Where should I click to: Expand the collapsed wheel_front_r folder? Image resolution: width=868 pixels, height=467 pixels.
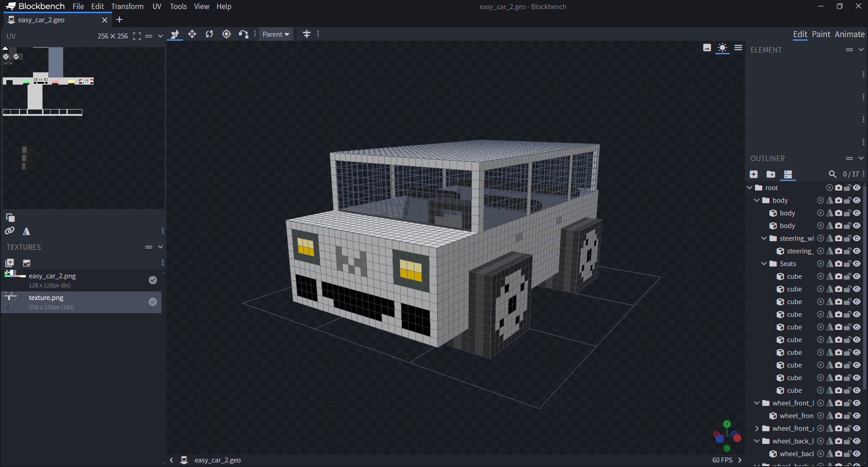pos(757,429)
